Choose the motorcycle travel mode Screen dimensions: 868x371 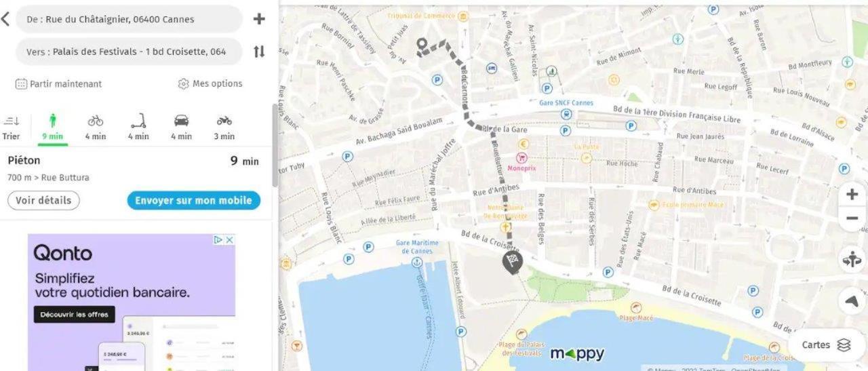(224, 127)
